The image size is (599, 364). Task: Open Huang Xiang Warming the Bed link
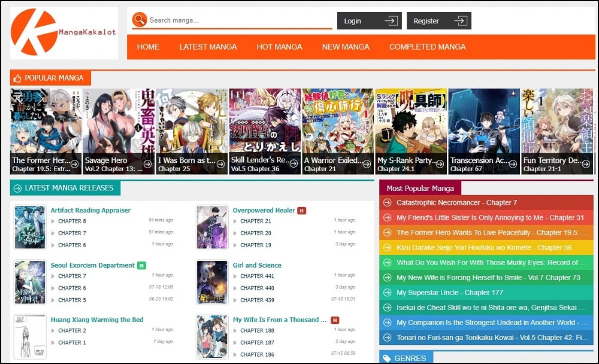97,320
